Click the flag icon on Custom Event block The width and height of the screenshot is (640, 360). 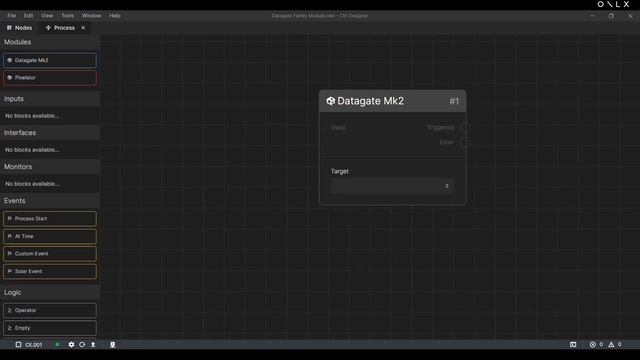coord(9,253)
